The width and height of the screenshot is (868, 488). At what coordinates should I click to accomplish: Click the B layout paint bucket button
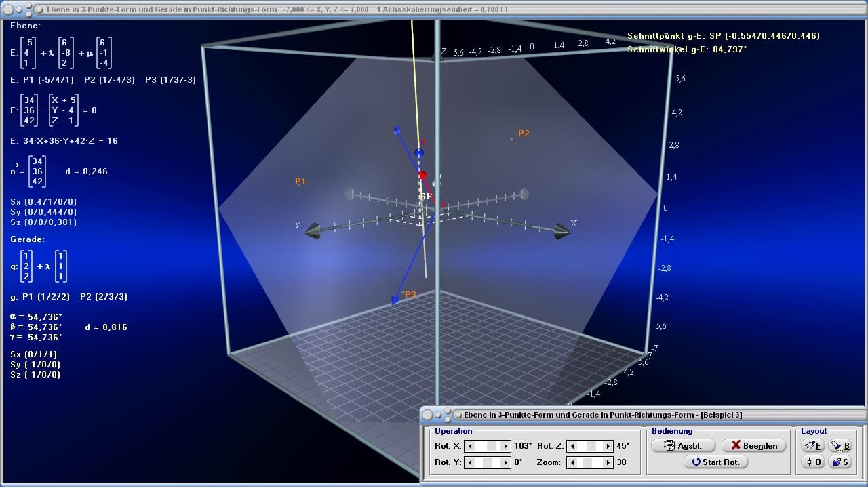coord(841,445)
